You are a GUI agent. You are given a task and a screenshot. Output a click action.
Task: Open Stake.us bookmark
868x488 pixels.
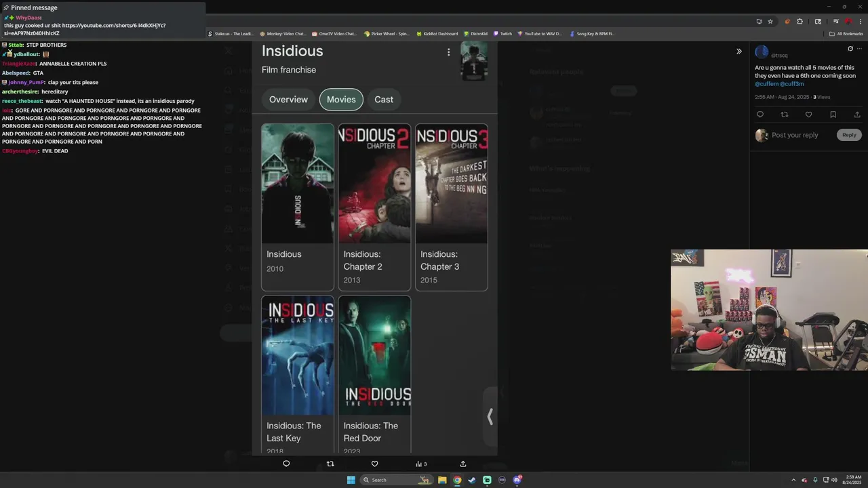click(231, 33)
